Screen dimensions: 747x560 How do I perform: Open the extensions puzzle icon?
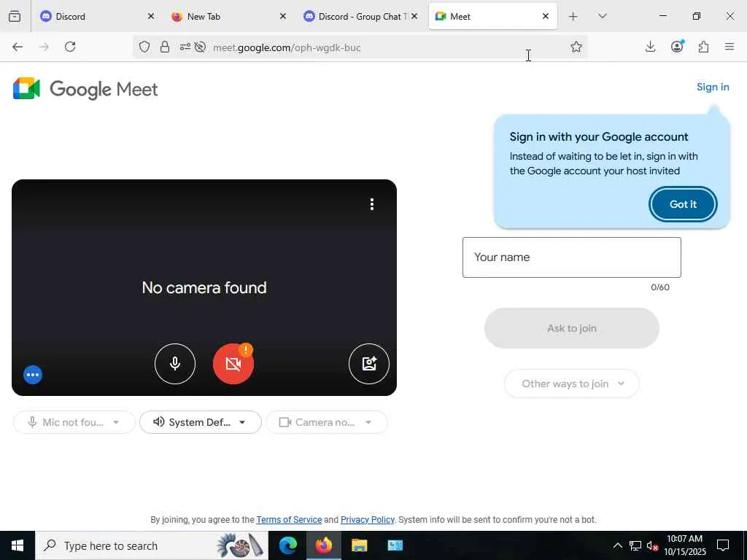click(703, 47)
